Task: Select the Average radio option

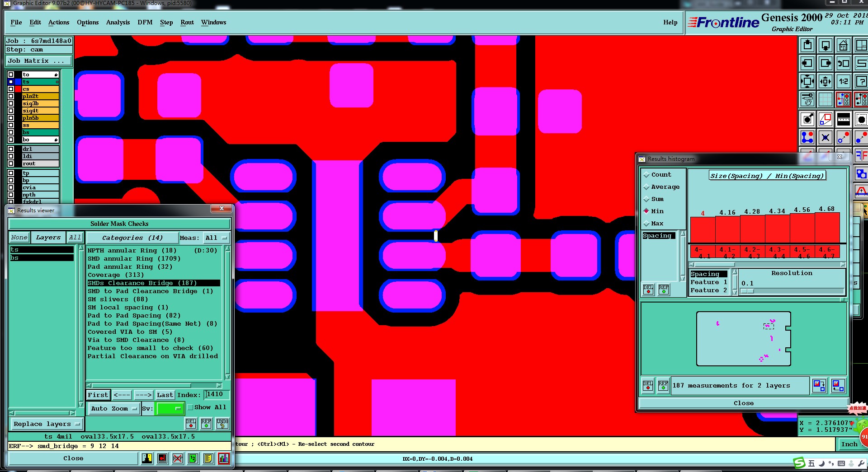Action: click(646, 187)
